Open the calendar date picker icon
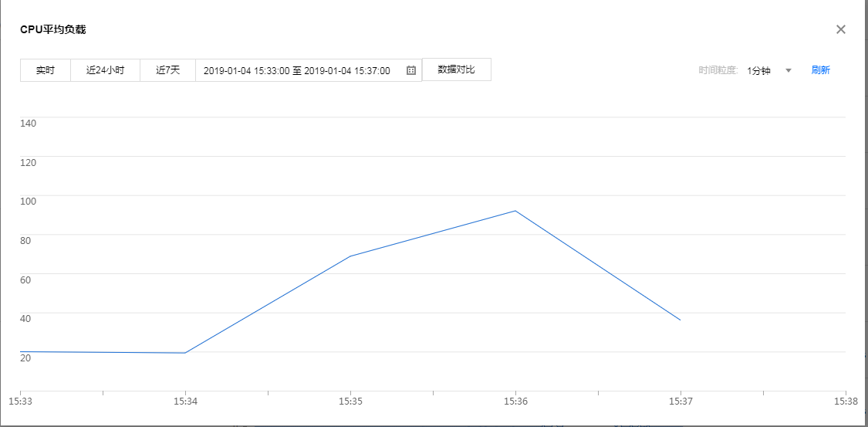868x427 pixels. 411,70
